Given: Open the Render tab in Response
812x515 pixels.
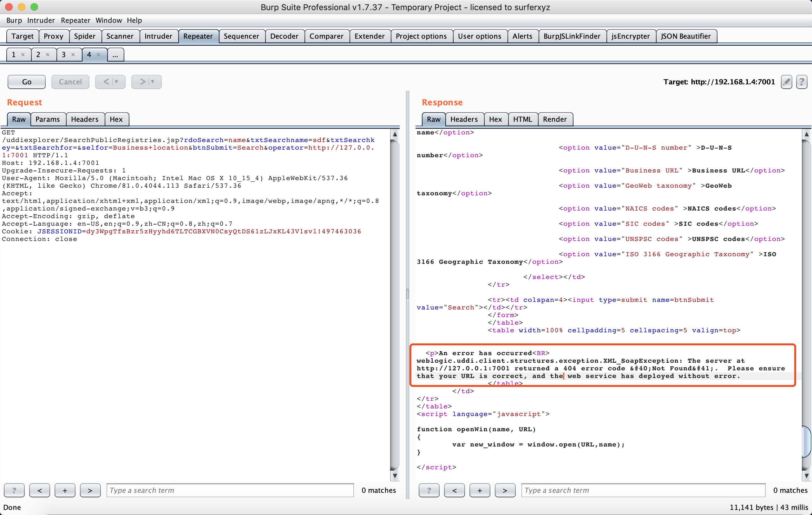Looking at the screenshot, I should coord(554,119).
